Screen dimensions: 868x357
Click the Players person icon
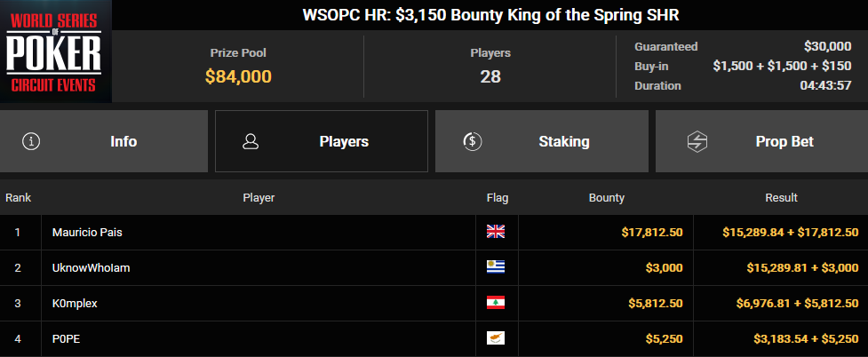pos(251,141)
